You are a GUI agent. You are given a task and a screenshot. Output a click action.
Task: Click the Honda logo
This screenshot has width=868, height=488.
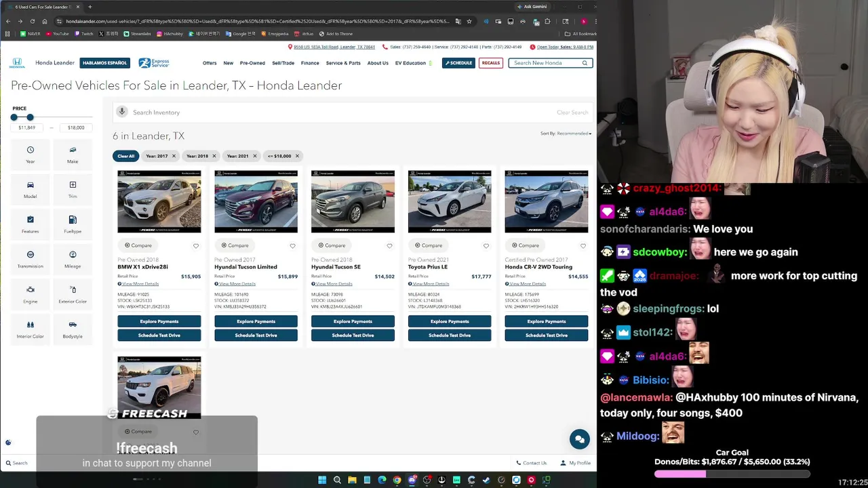tap(17, 63)
